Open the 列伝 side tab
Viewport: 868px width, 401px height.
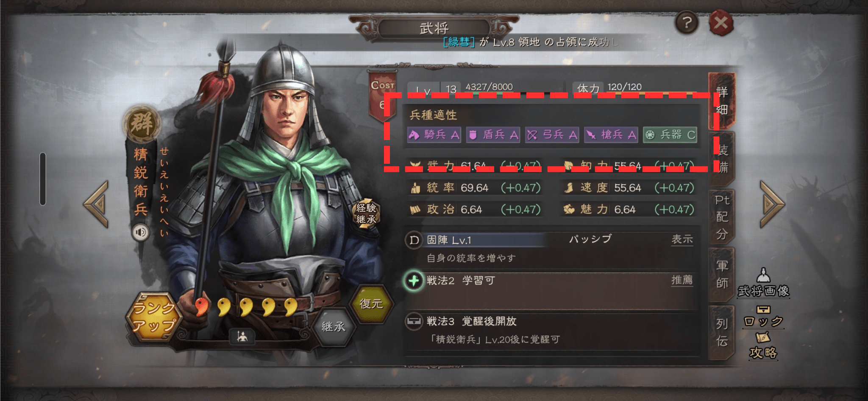point(722,332)
